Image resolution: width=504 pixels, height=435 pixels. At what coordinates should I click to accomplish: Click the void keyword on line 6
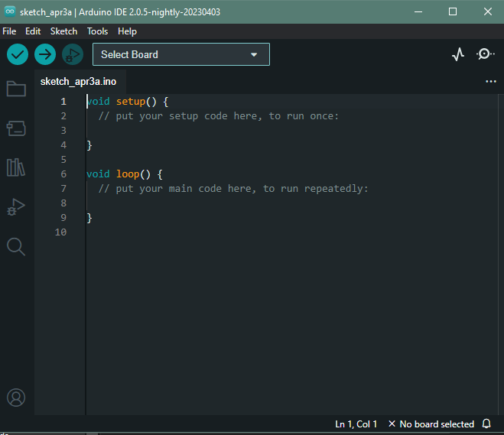pos(98,174)
